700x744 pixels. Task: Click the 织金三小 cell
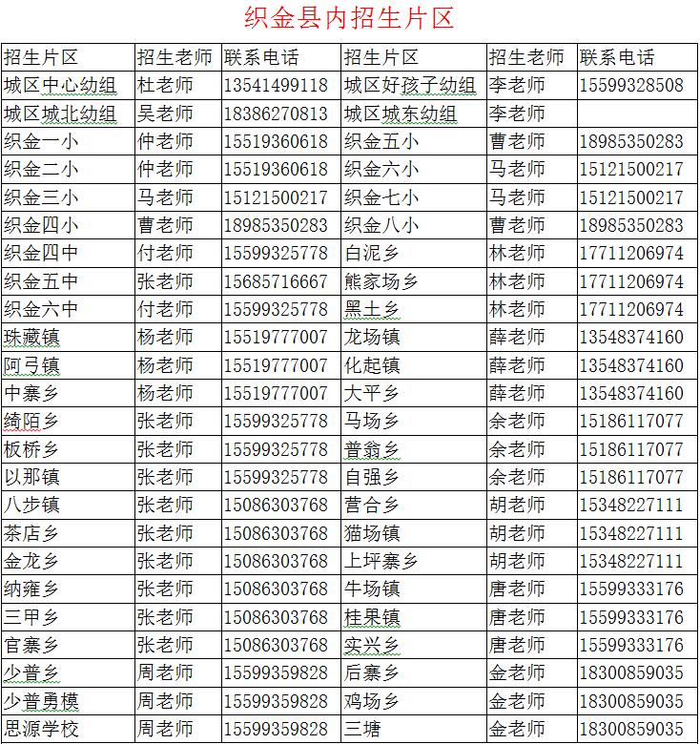[69, 197]
